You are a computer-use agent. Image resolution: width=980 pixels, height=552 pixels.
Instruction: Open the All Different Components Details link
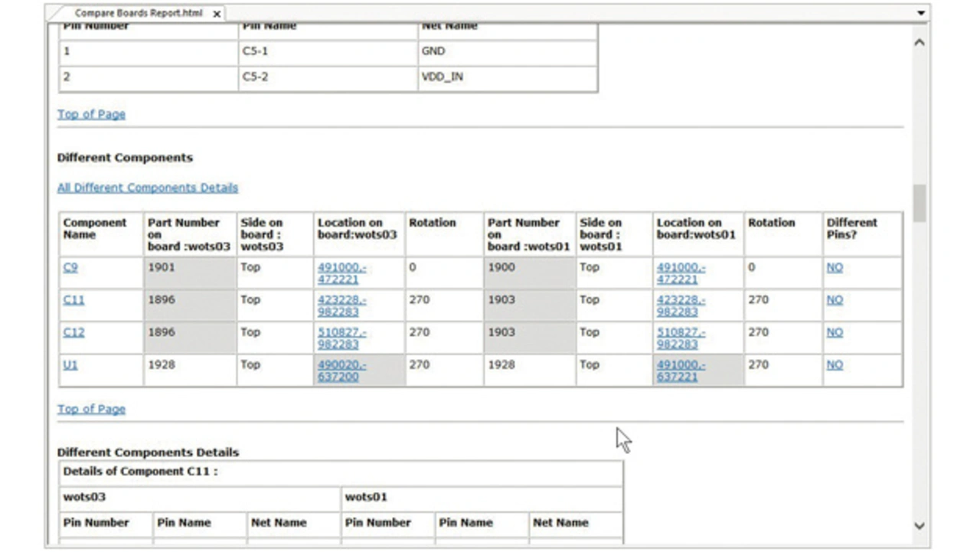(148, 188)
